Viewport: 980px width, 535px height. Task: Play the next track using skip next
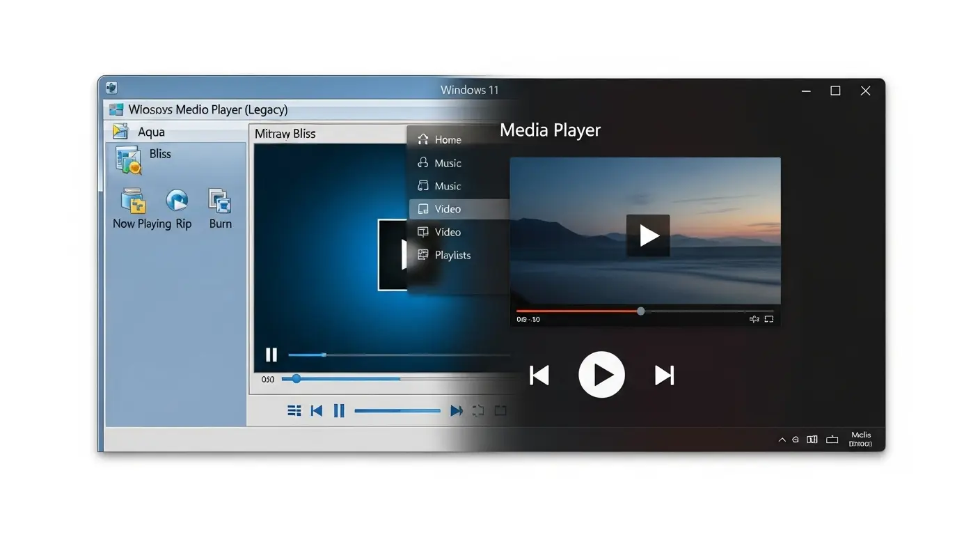663,375
